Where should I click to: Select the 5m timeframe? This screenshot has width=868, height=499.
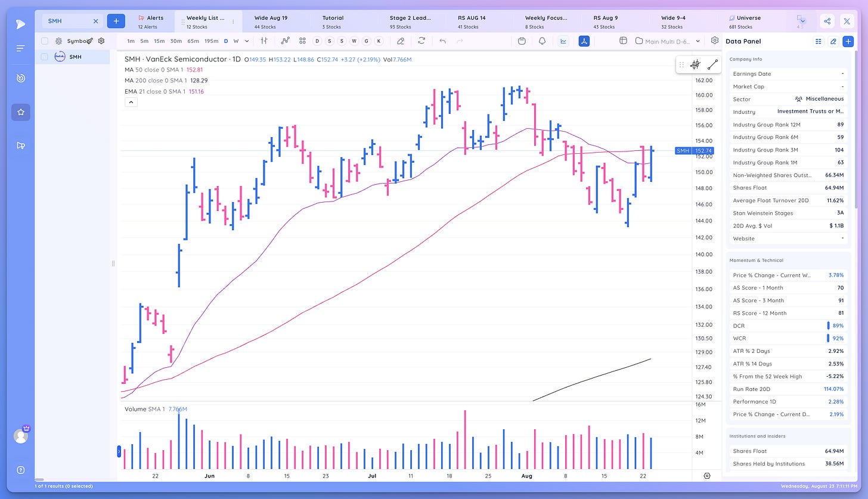[144, 41]
